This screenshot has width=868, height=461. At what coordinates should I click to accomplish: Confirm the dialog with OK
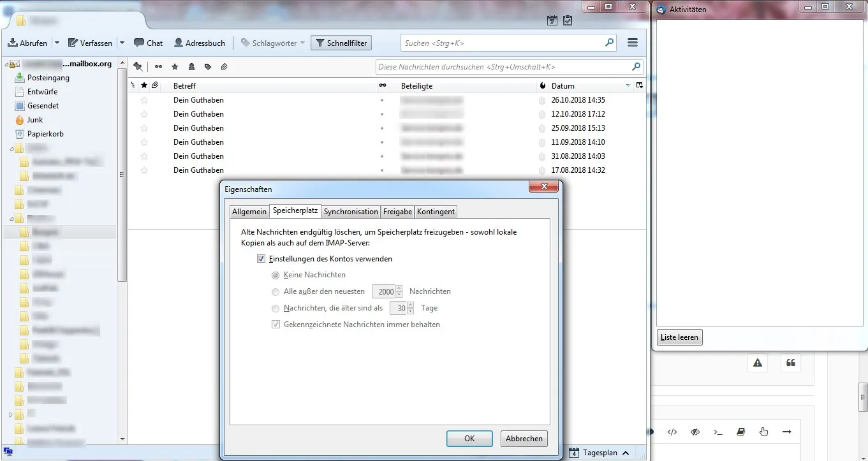(x=469, y=439)
